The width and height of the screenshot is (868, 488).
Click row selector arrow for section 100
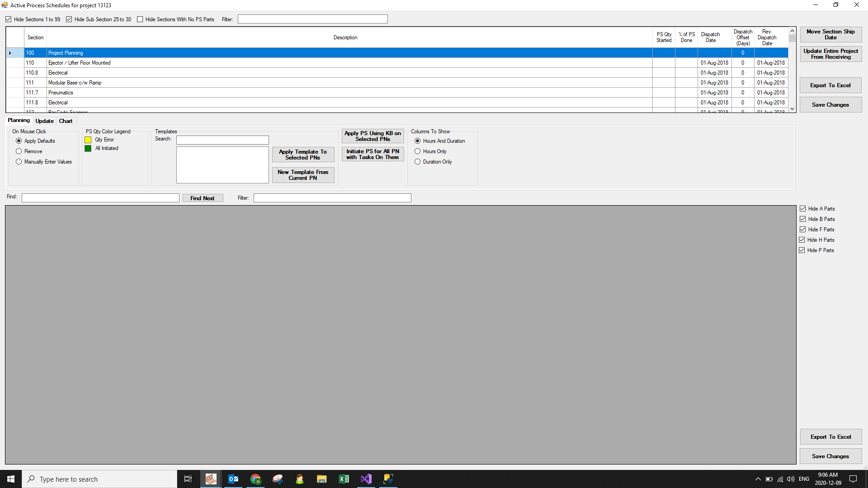10,53
